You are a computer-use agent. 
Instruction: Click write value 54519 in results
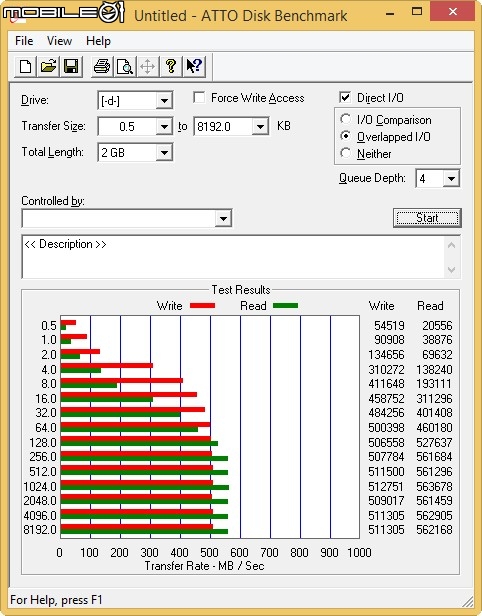[x=389, y=326]
